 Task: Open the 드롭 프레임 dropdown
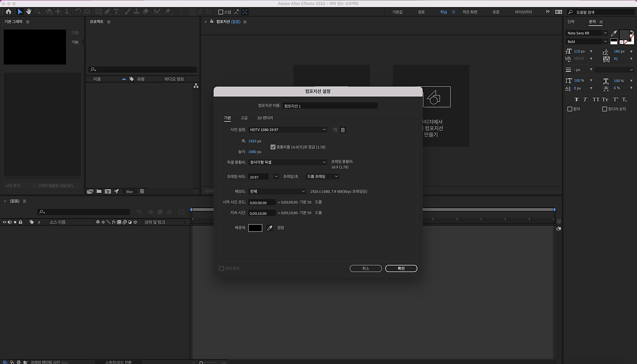coord(322,177)
